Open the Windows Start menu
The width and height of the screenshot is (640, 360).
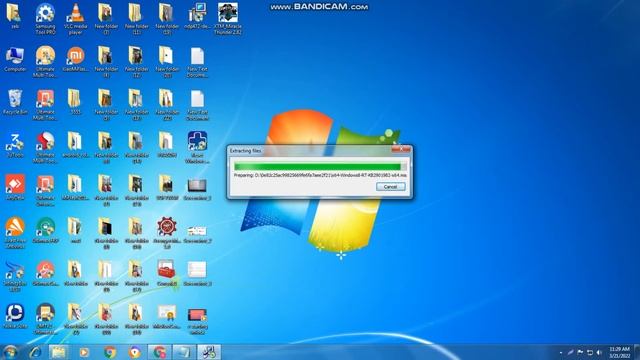click(10, 352)
